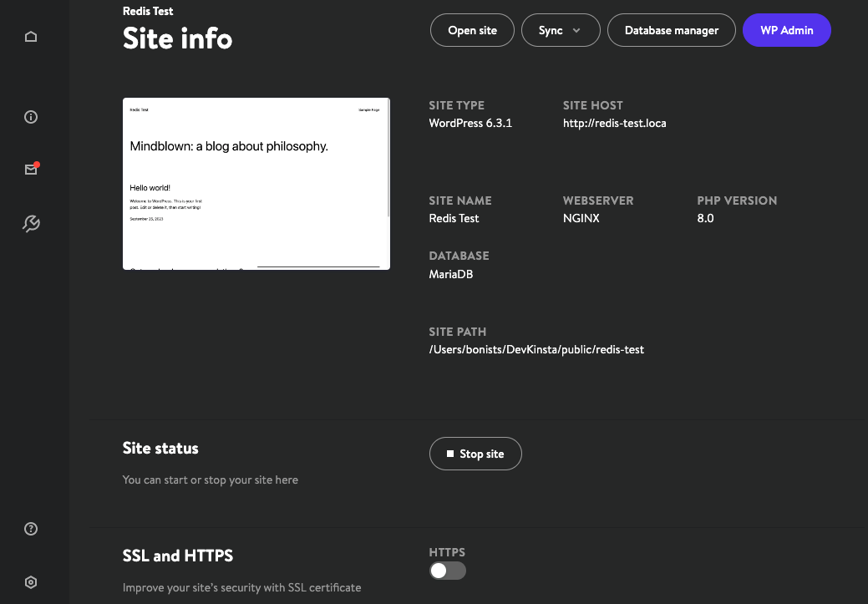Click the Open site button
Image resolution: width=868 pixels, height=604 pixels.
pos(471,30)
